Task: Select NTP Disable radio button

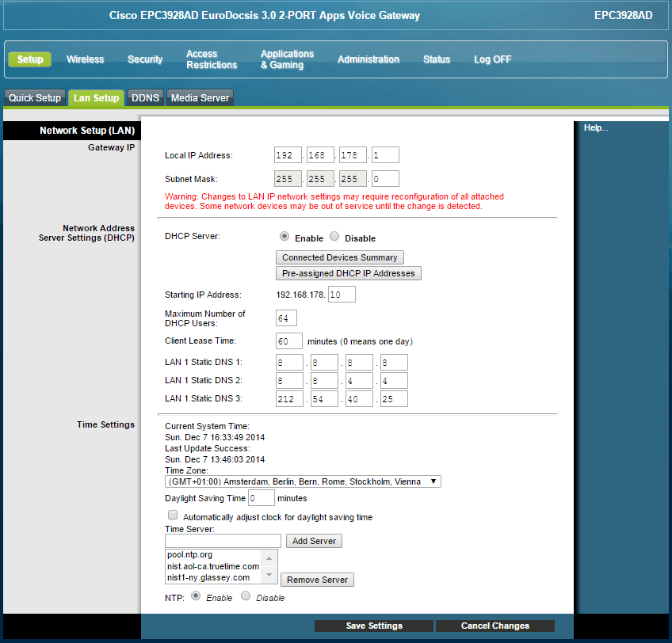Action: pyautogui.click(x=246, y=595)
